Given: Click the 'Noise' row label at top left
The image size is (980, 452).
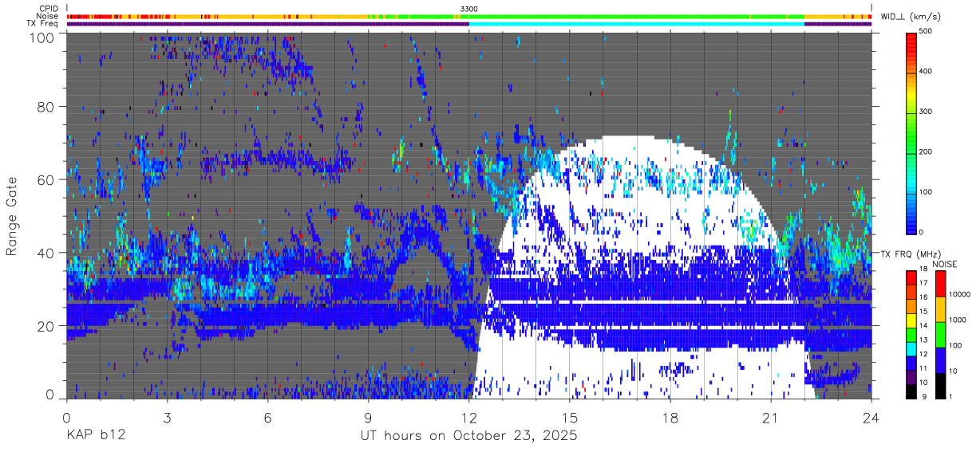Looking at the screenshot, I should point(48,16).
